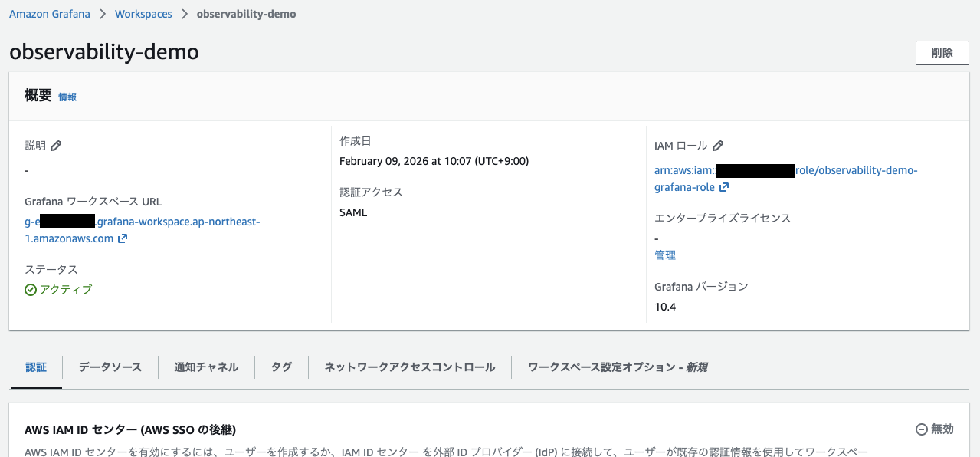Go to Workspaces in the breadcrumb
This screenshot has height=457, width=980.
[143, 14]
